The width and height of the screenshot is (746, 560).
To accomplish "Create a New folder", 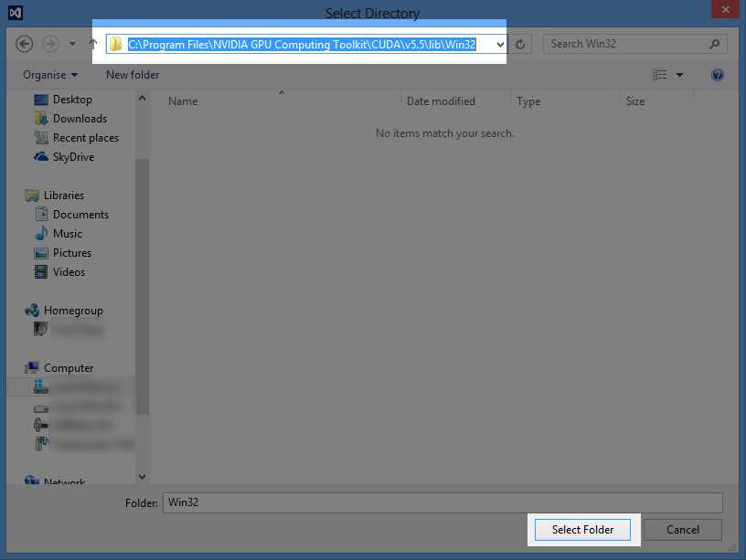I will pyautogui.click(x=133, y=75).
